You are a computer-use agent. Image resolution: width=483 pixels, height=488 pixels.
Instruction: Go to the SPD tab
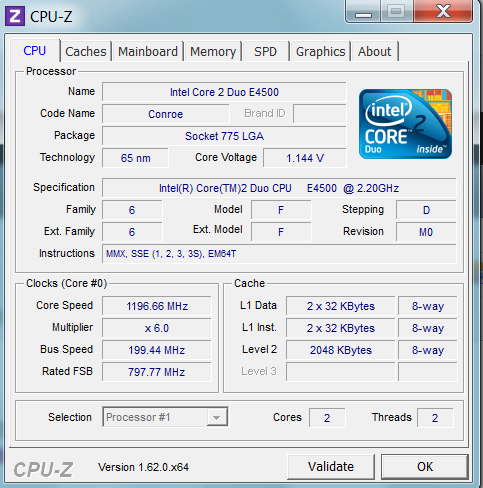(266, 52)
